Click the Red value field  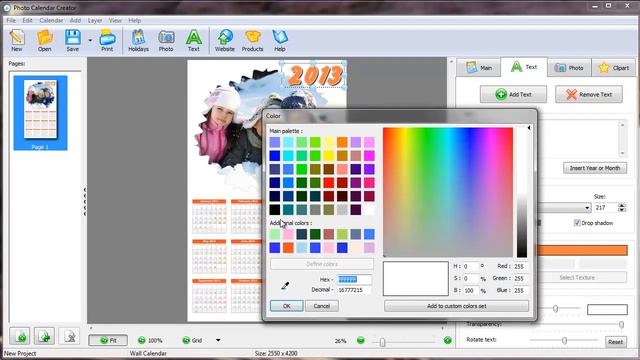(520, 266)
